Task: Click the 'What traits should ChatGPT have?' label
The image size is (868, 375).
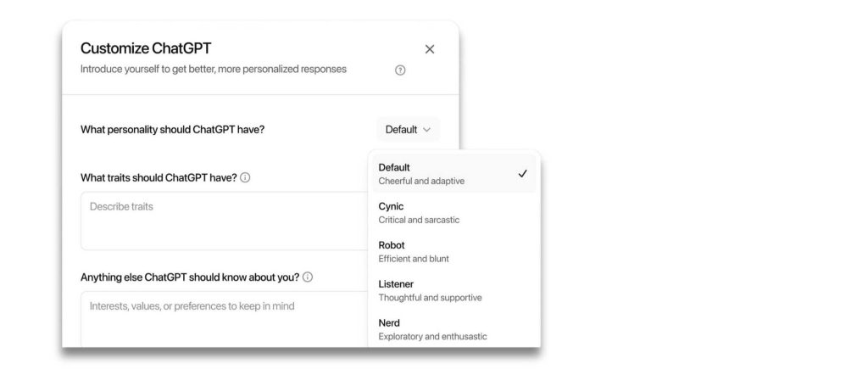Action: click(159, 178)
